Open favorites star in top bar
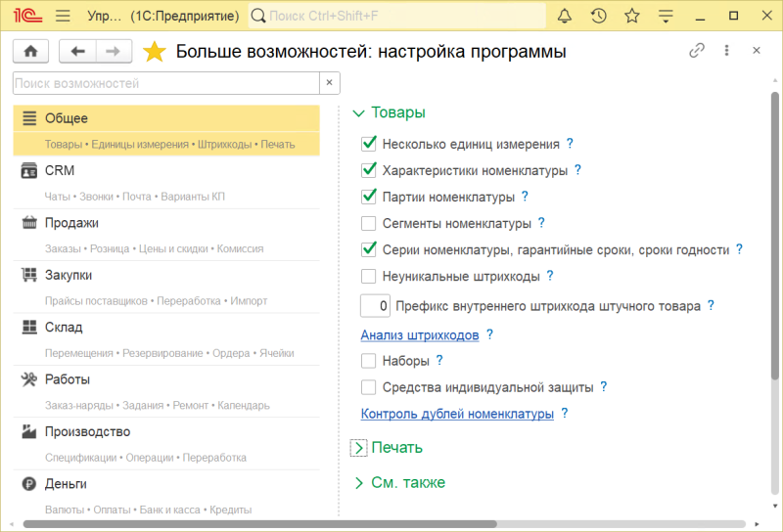 (631, 17)
